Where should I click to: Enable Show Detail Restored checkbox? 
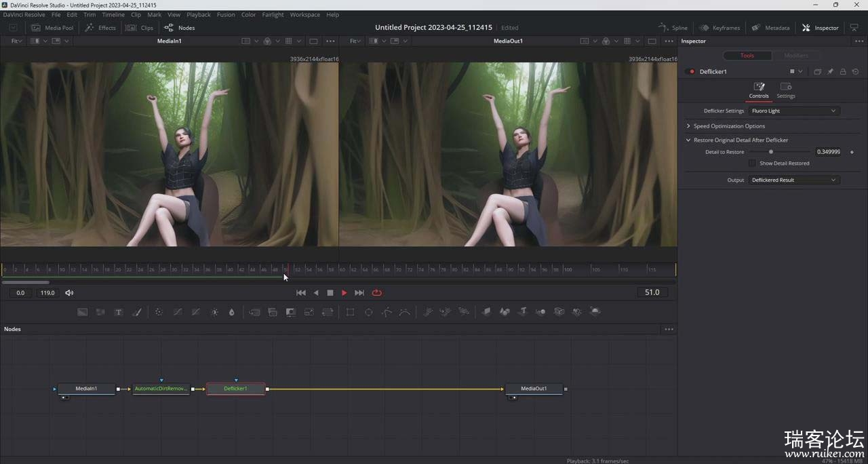pos(752,163)
